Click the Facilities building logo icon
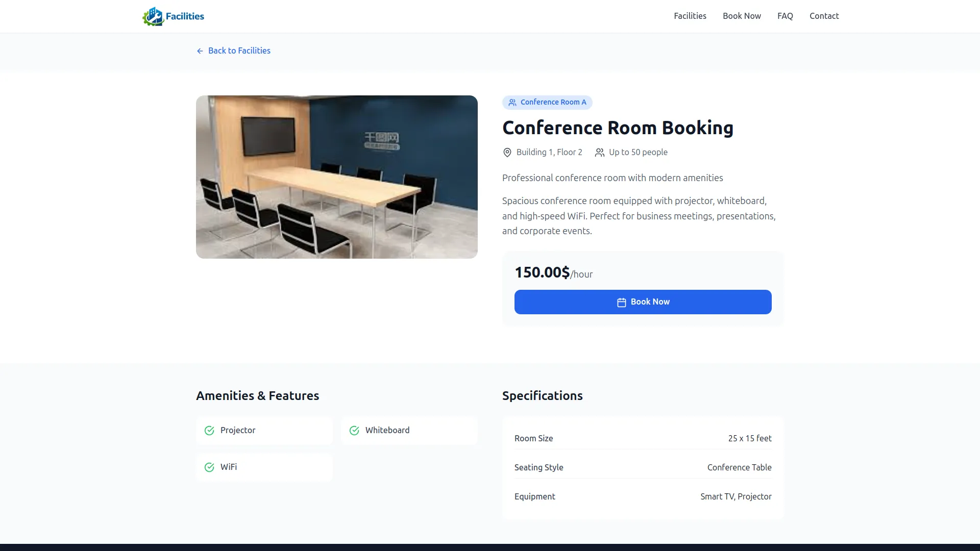Image resolution: width=980 pixels, height=551 pixels. (153, 16)
